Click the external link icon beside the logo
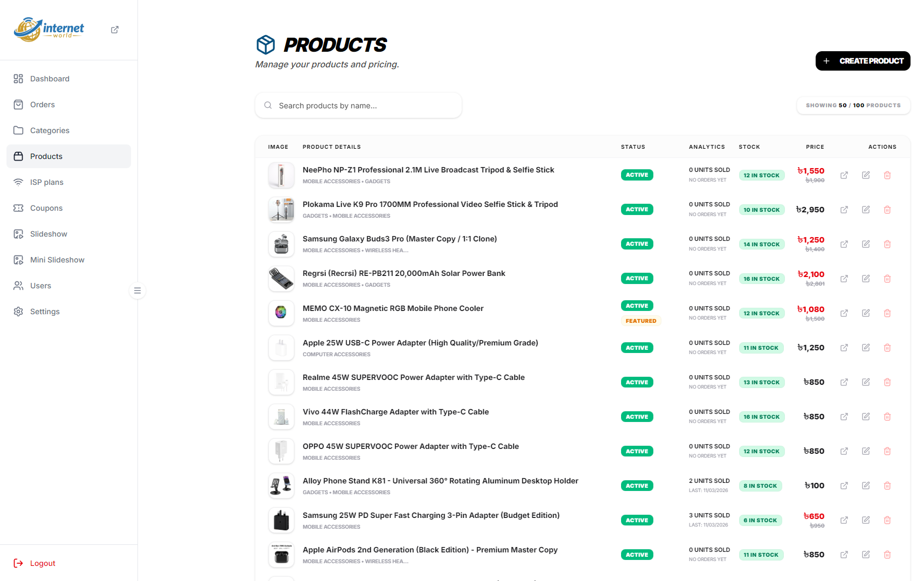 [x=115, y=30]
